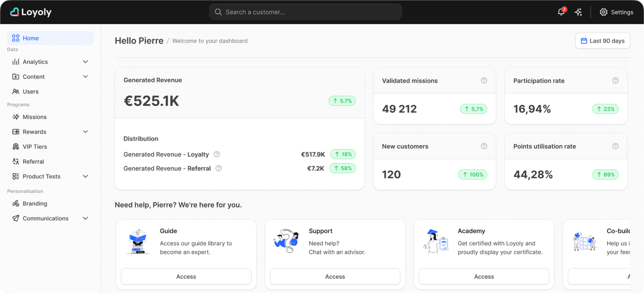The image size is (644, 293).
Task: Expand the Analytics menu chevron
Action: (x=85, y=62)
